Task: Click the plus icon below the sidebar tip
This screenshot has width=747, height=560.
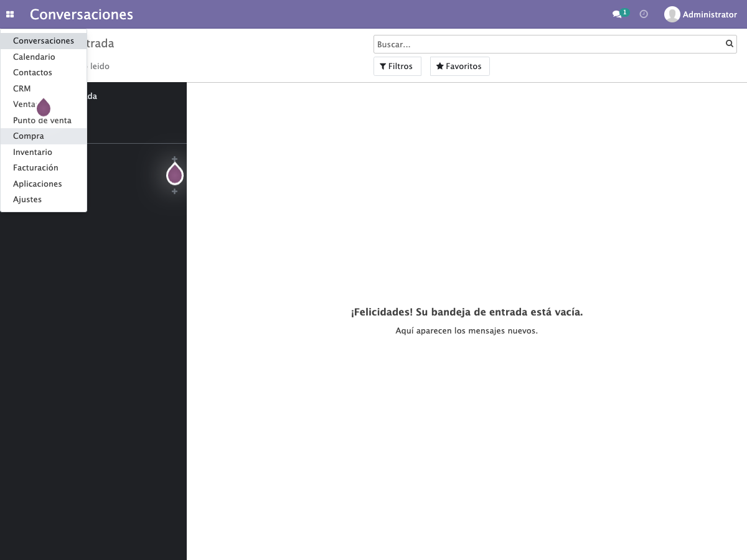Action: [175, 191]
